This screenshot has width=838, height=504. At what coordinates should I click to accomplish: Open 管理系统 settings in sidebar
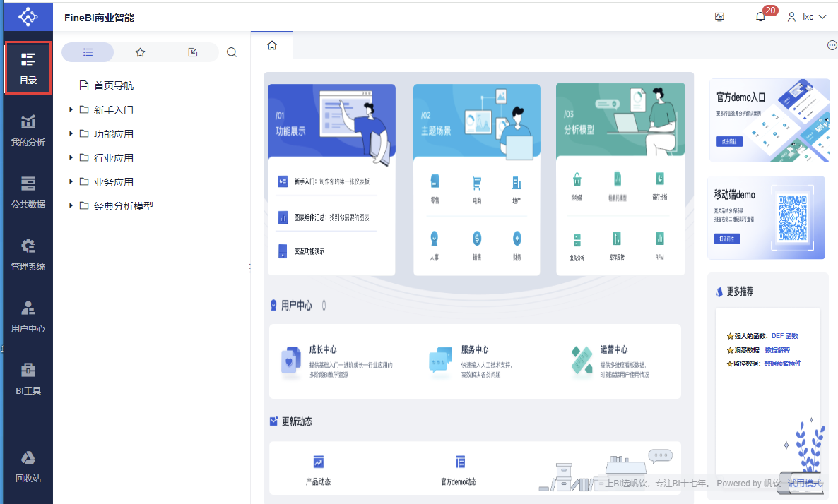[x=28, y=256]
